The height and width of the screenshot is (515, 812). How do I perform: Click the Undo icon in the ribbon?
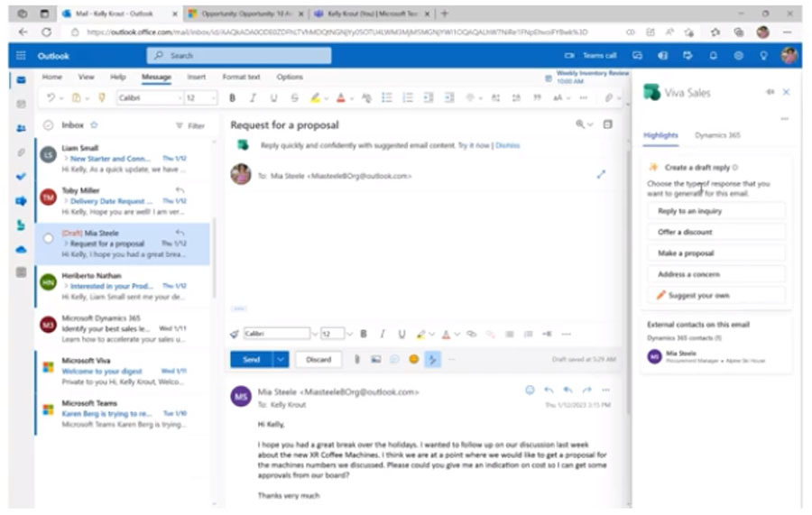[x=51, y=97]
